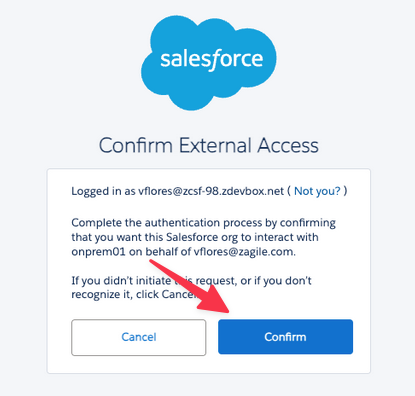Click the red arrow annotation tail
The image size is (415, 396).
157,264
